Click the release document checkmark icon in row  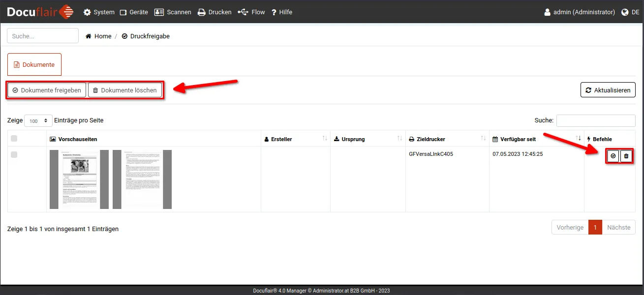(x=613, y=156)
